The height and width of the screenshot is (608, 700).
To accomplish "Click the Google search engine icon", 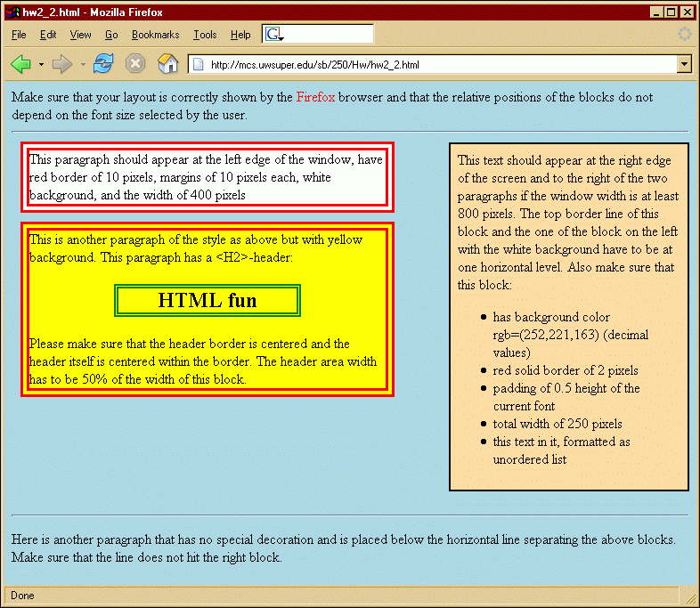I will [273, 35].
